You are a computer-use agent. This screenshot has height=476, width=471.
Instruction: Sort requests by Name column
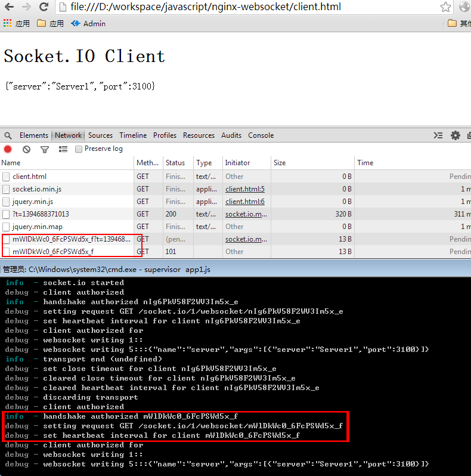coord(67,163)
